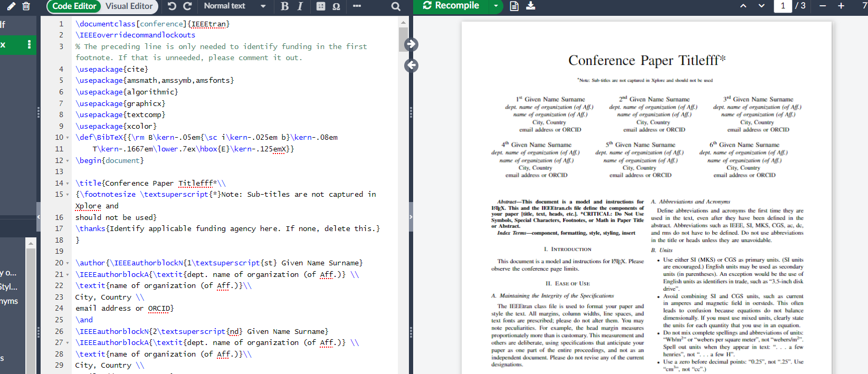Open the omega symbol palette
Image resolution: width=868 pixels, height=374 pixels.
coord(336,6)
